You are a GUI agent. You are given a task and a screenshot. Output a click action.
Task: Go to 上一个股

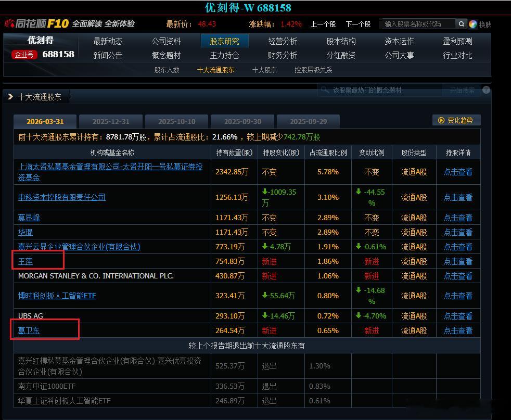323,24
